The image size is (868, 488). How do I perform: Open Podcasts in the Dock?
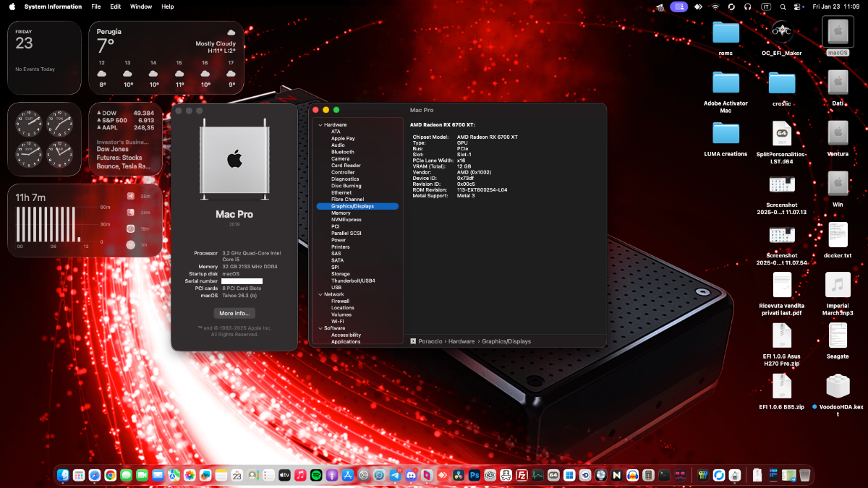[x=332, y=476]
